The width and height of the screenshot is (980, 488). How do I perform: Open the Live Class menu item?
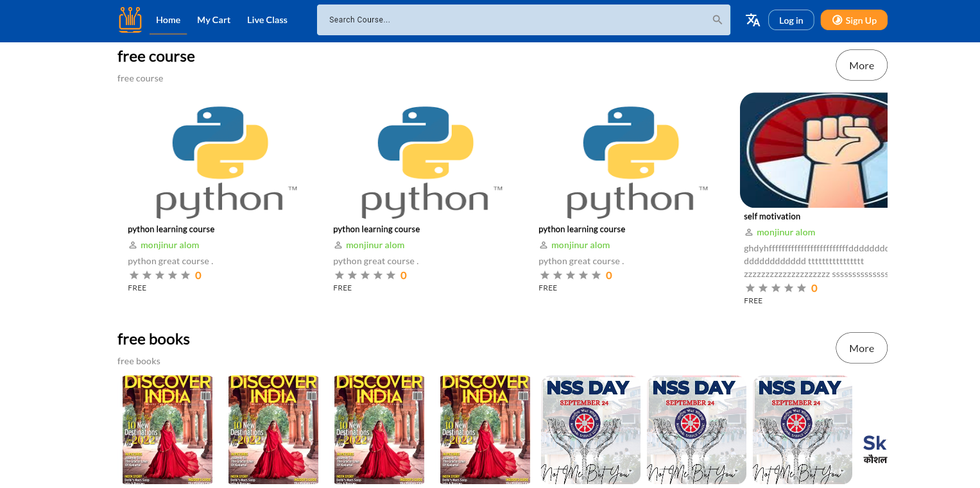(x=267, y=20)
